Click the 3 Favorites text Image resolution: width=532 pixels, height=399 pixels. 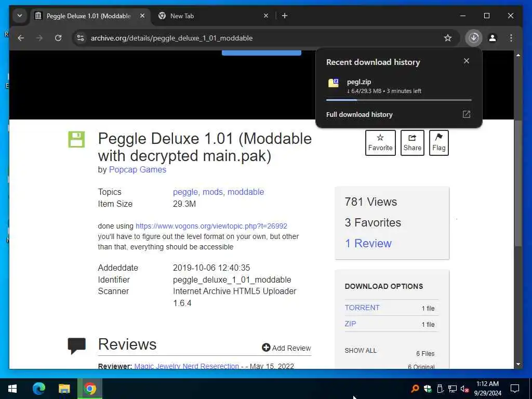click(373, 222)
